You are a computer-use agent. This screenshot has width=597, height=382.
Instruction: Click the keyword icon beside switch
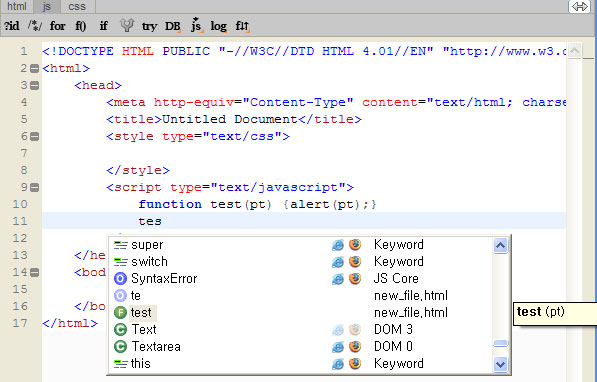pyautogui.click(x=120, y=262)
